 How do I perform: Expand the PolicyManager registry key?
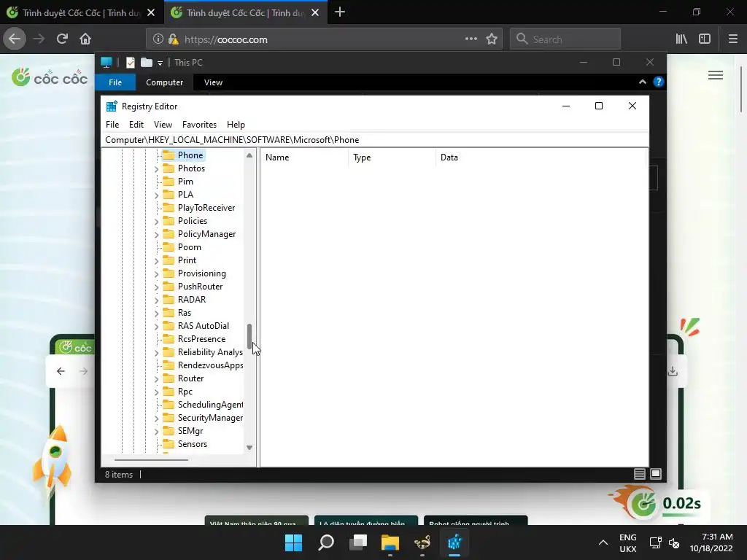pyautogui.click(x=156, y=234)
